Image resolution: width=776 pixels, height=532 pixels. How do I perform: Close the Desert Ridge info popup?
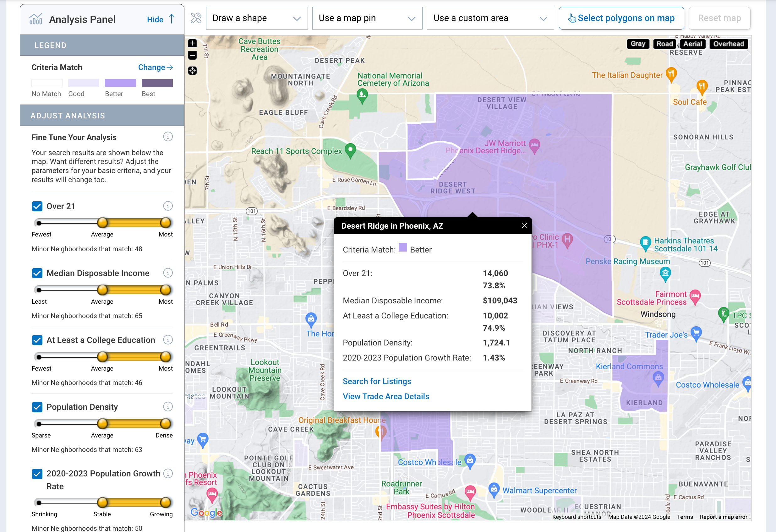click(524, 226)
